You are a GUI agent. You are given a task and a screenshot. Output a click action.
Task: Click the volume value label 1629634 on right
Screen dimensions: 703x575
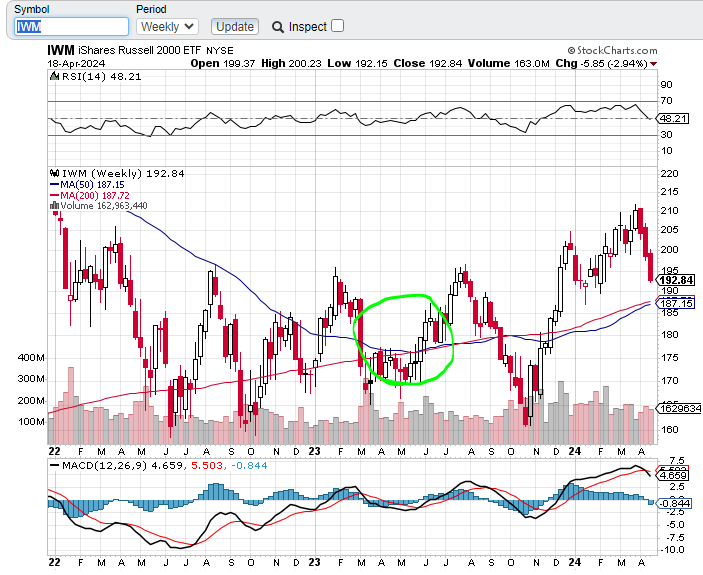pos(679,409)
